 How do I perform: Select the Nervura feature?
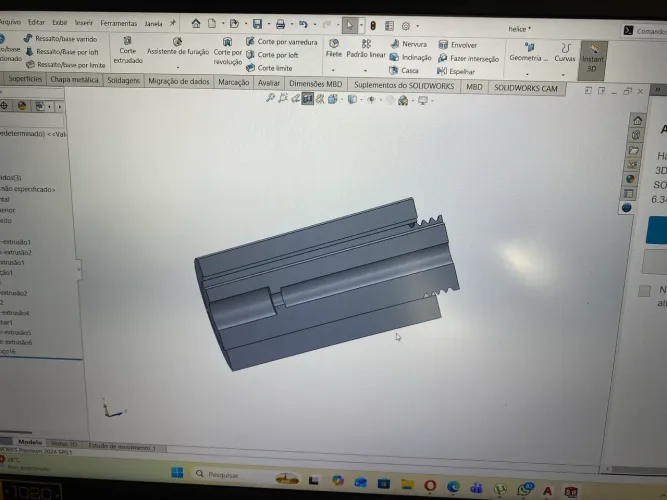pos(408,44)
